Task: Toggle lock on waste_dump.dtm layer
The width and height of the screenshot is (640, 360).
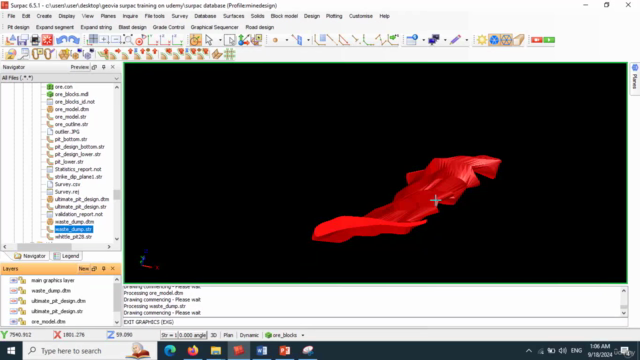Action: [x=22, y=291]
